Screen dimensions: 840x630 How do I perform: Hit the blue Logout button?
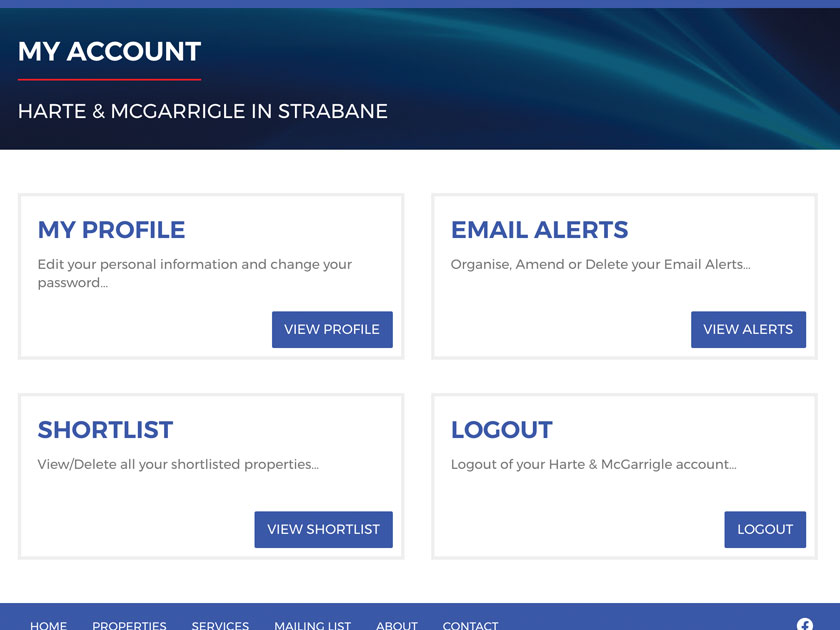pos(765,529)
